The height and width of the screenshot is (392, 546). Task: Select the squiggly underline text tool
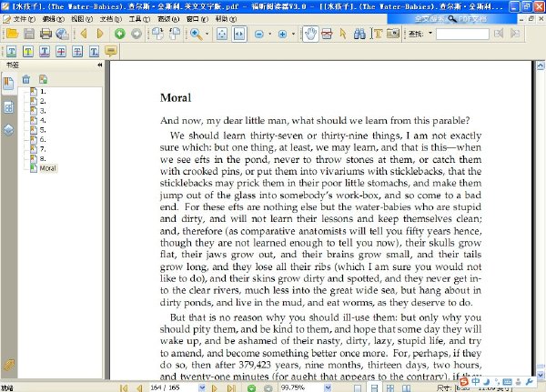45,52
